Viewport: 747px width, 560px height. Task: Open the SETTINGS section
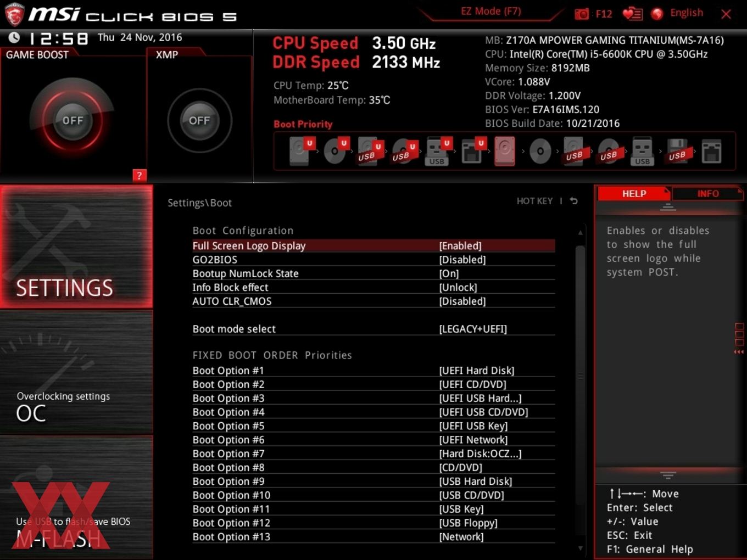coord(76,247)
